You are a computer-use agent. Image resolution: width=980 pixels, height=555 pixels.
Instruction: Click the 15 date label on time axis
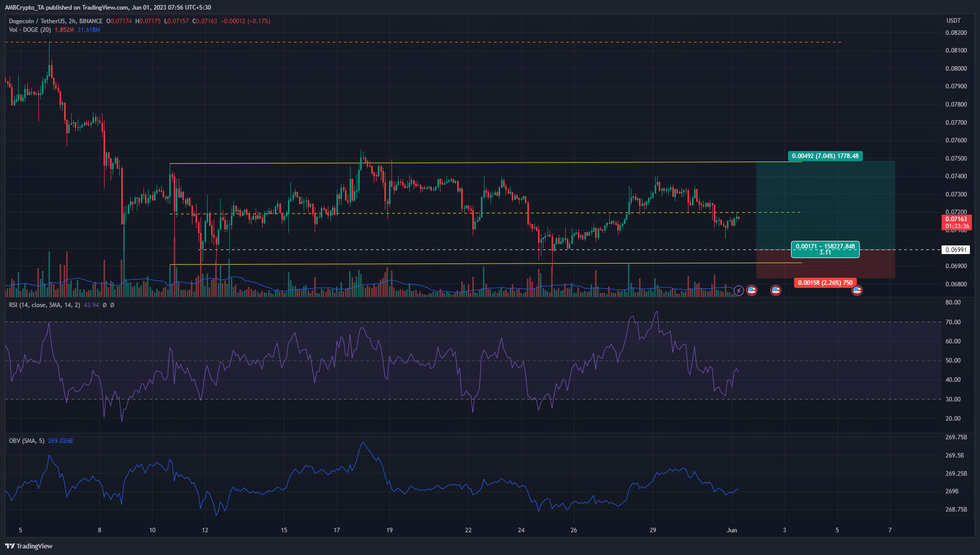(x=284, y=530)
